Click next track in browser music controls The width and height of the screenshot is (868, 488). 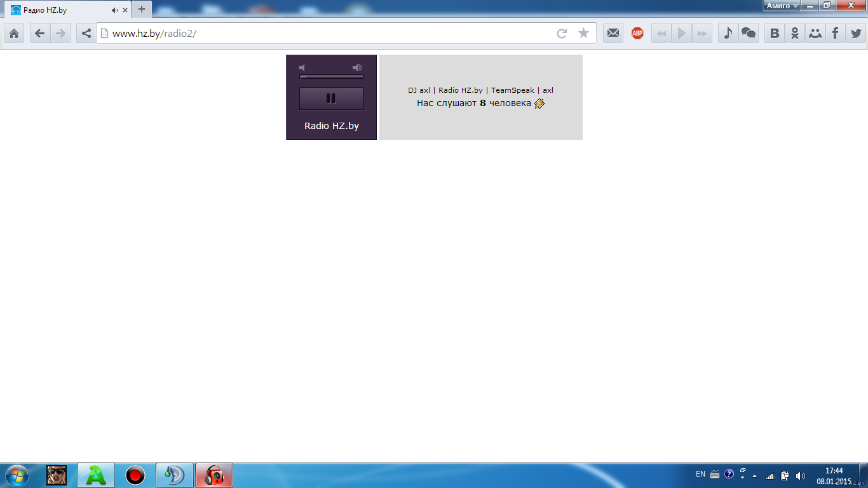pyautogui.click(x=702, y=33)
